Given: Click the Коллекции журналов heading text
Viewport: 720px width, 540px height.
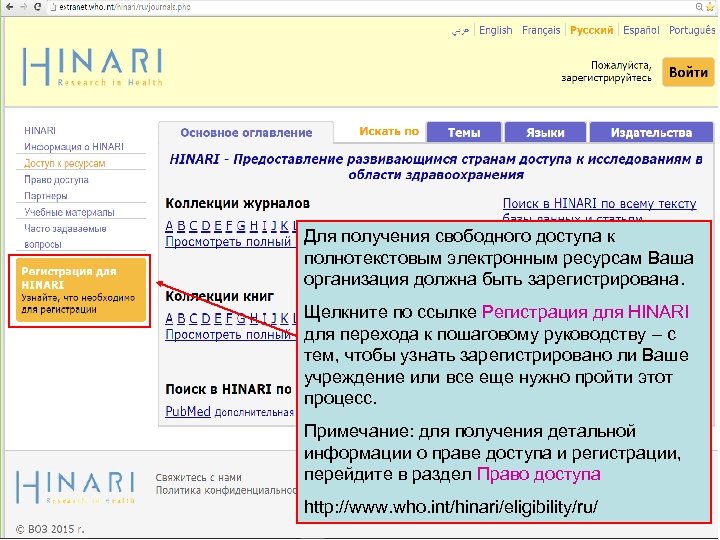Looking at the screenshot, I should tap(237, 203).
